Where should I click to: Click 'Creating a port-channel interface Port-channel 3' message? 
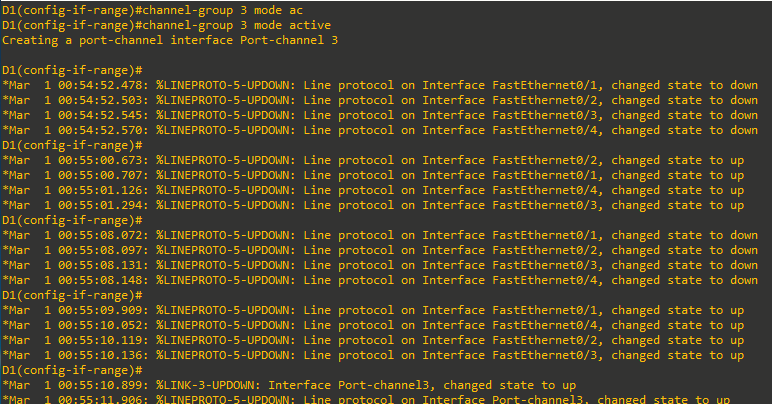pos(170,40)
